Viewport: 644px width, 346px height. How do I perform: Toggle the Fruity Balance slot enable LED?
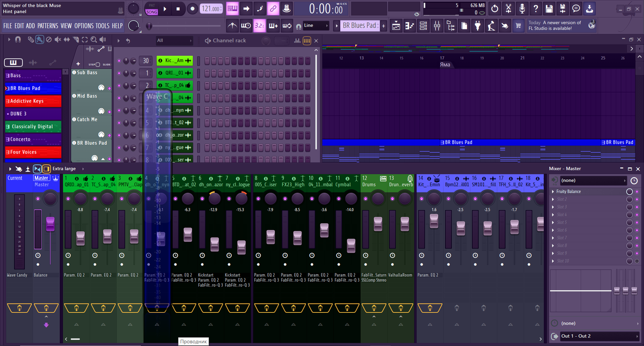point(637,192)
